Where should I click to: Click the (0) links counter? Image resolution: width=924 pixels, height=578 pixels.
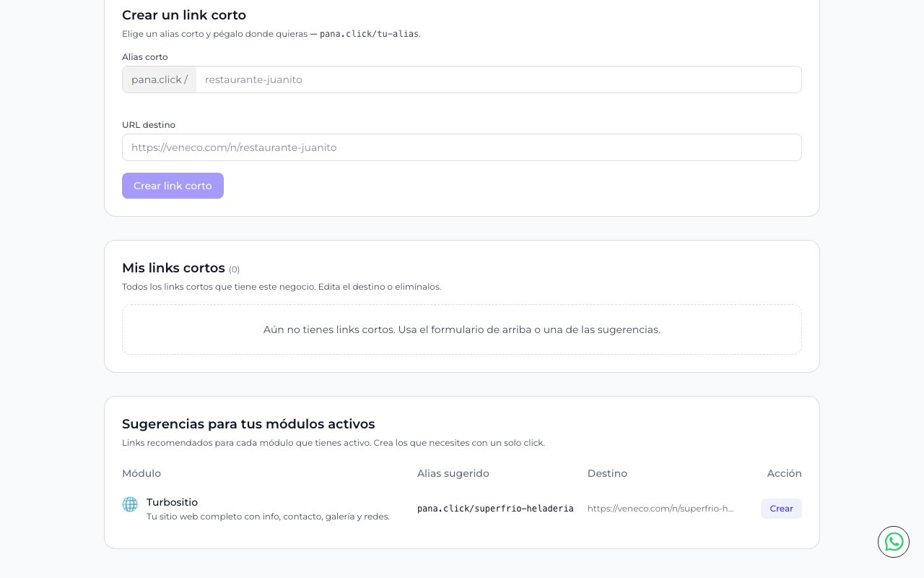[235, 269]
